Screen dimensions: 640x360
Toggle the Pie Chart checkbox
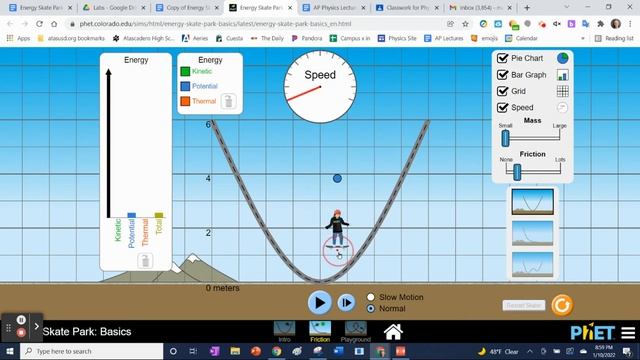(502, 58)
